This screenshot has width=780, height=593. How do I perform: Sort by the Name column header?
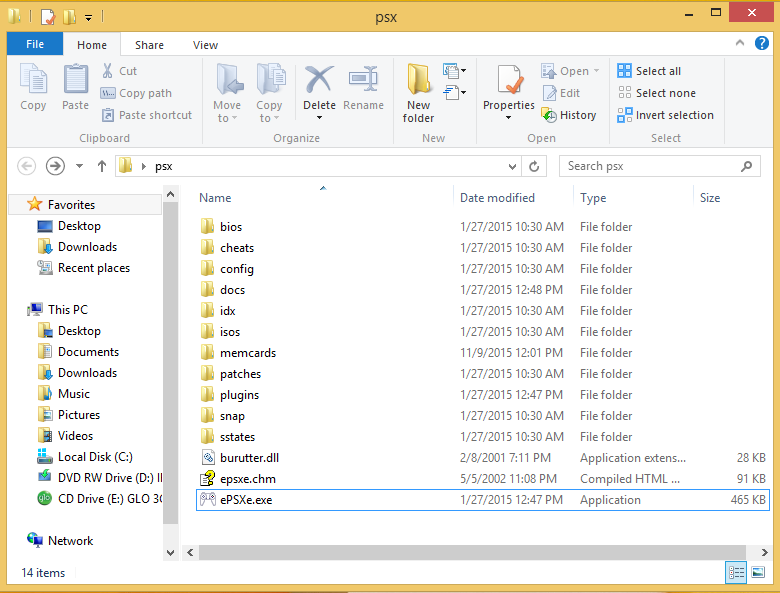[x=215, y=198]
